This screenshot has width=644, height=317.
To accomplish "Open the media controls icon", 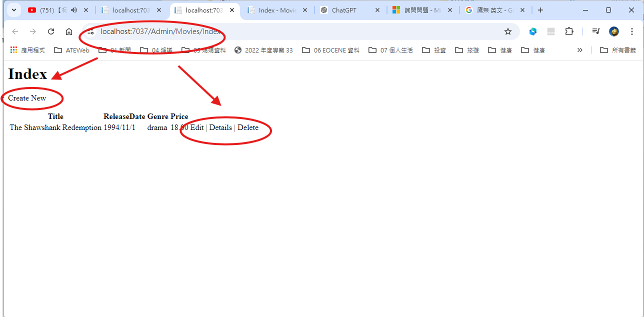I will point(596,31).
